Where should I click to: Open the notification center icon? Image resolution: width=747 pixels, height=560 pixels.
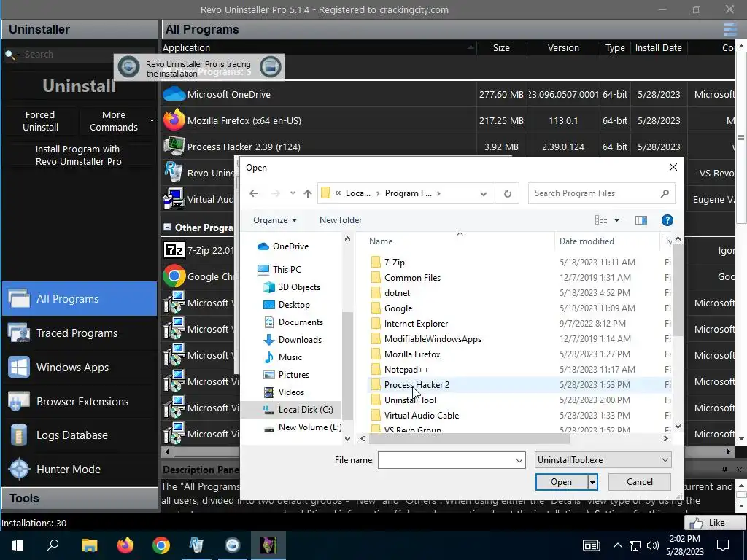coord(723,545)
